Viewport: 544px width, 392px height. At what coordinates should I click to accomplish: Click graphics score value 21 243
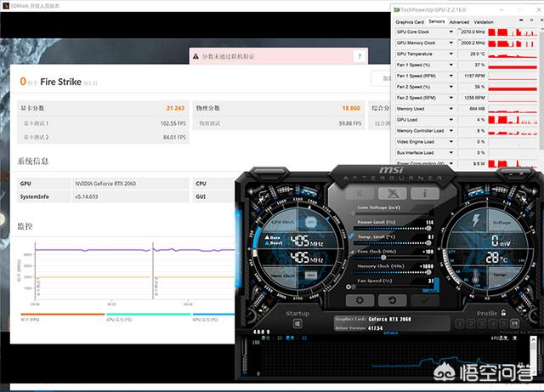(x=176, y=108)
